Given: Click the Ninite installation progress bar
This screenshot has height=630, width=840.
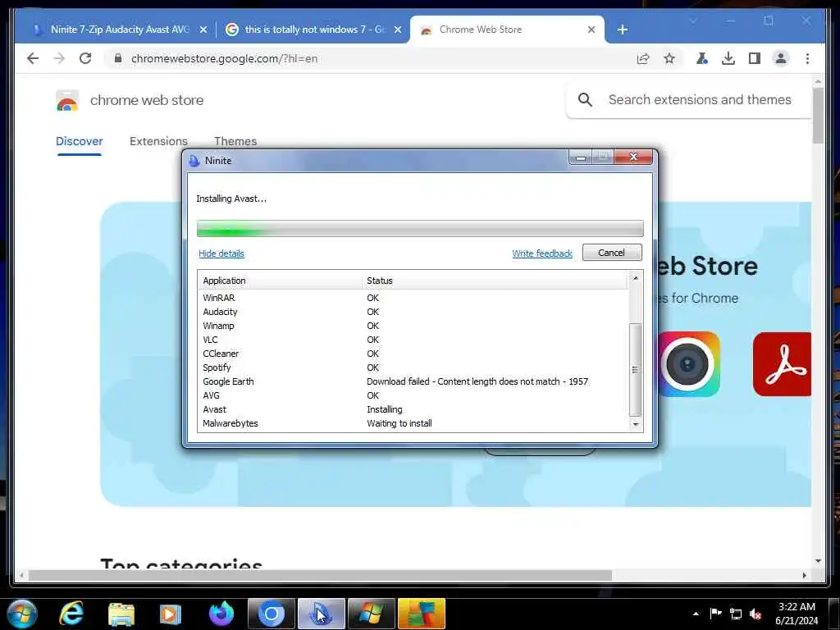Looking at the screenshot, I should [420, 228].
